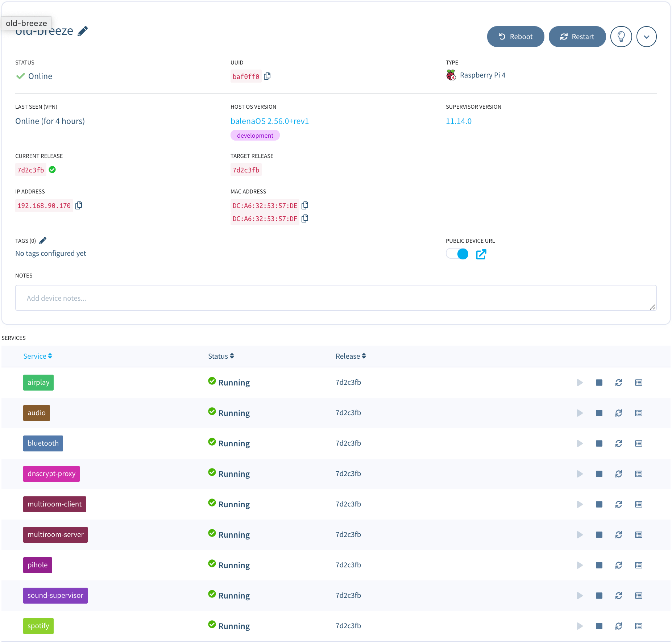Click the pencil icon to rename device
This screenshot has height=642, width=672.
click(x=83, y=31)
